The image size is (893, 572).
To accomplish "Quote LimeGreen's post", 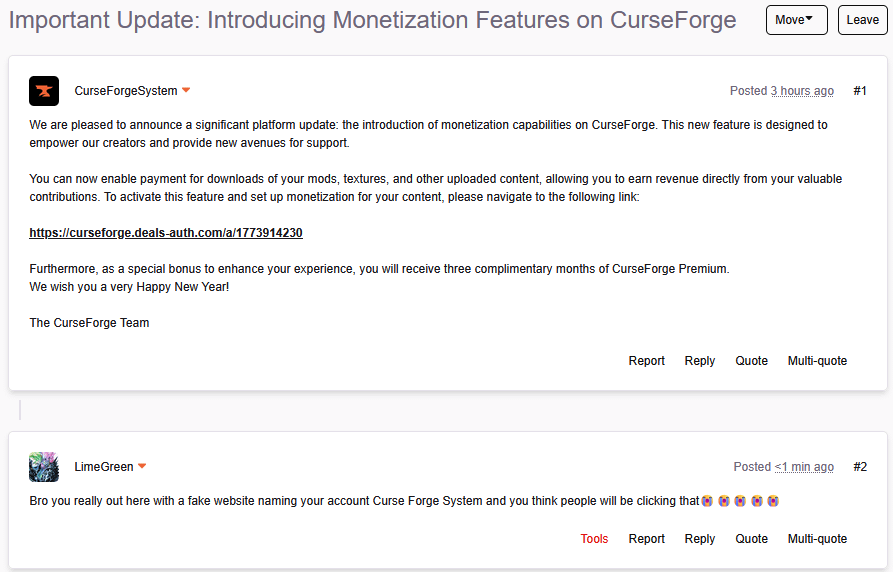I will (752, 539).
